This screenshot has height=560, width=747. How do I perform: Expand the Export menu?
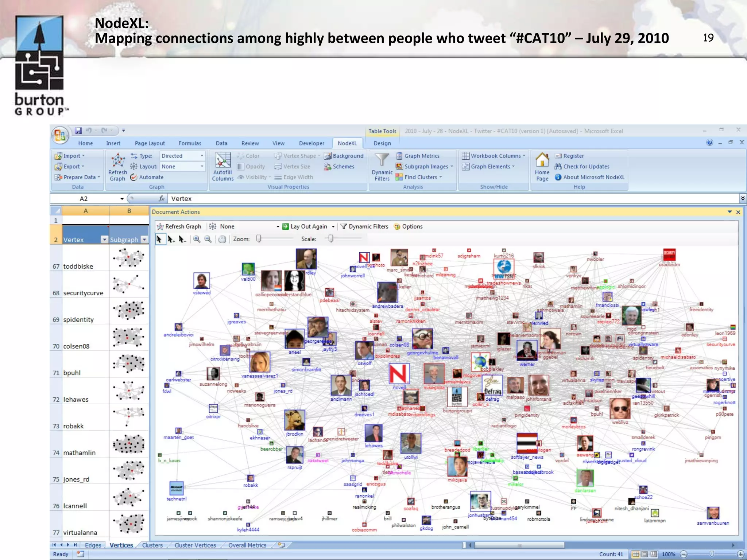69,167
